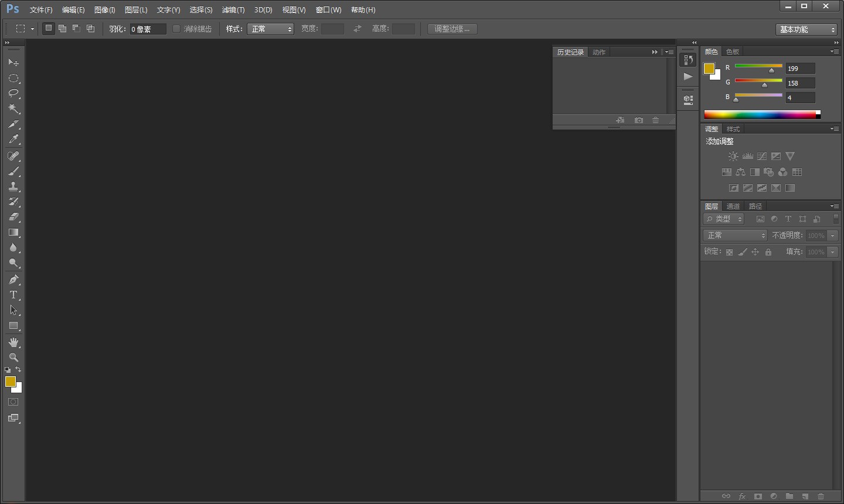Choose Subtract from selection mode
The image size is (844, 504).
(x=76, y=28)
